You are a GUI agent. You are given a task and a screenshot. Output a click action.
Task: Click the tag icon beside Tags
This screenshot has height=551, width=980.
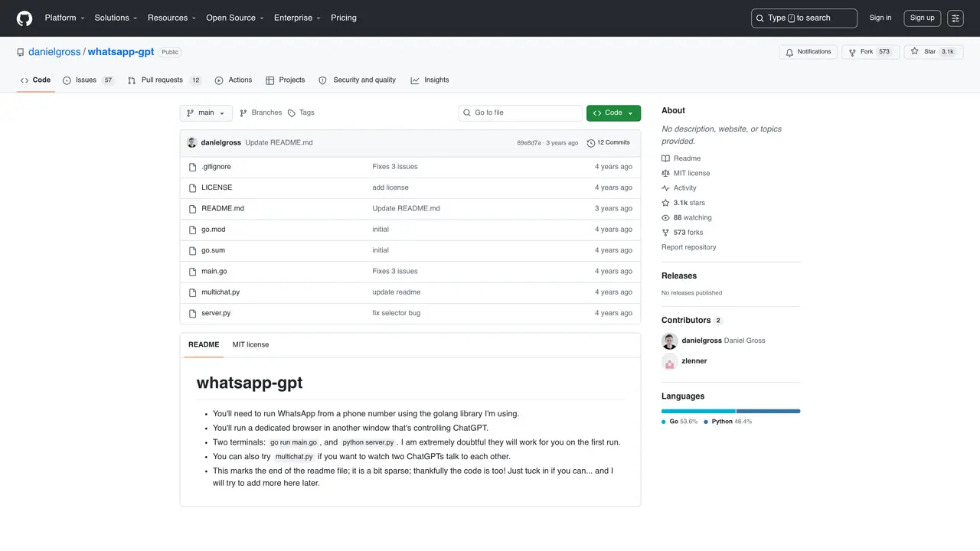pos(292,113)
